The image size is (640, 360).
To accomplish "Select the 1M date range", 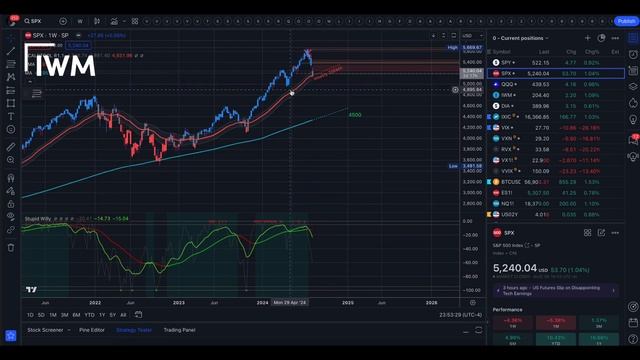I will (53, 315).
